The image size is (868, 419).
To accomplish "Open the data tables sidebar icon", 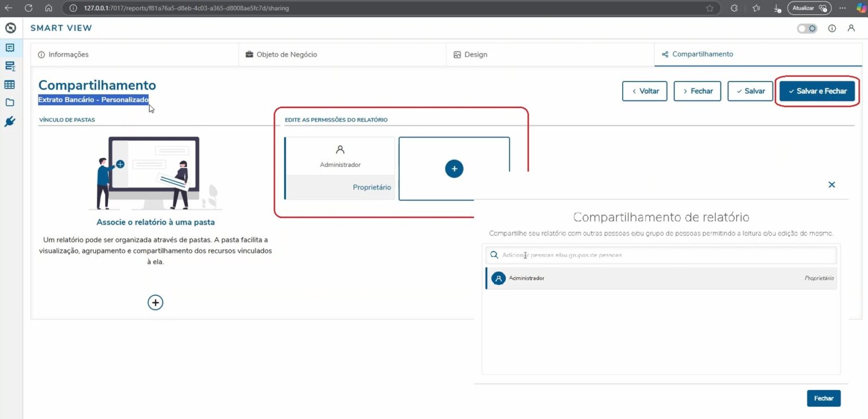I will 10,84.
